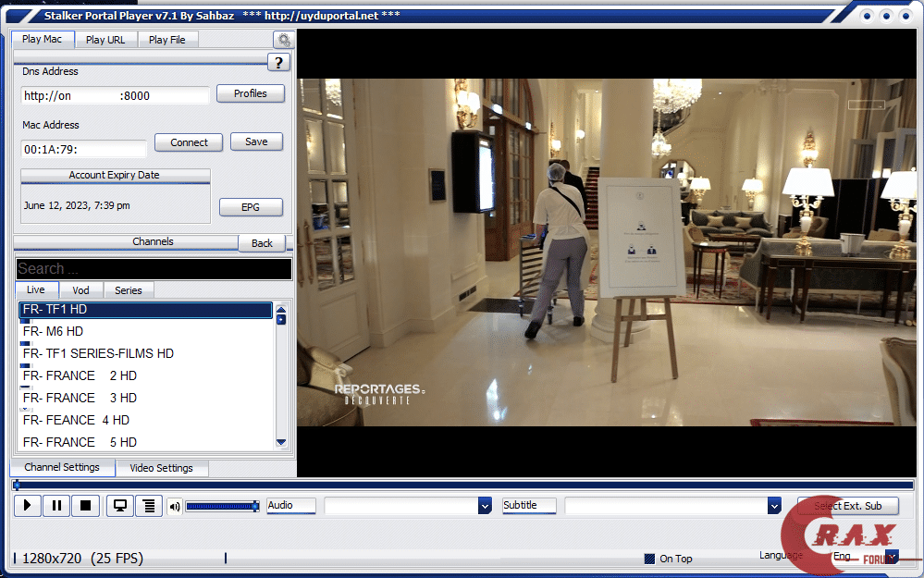
Task: Pause the video playback
Action: coord(56,506)
